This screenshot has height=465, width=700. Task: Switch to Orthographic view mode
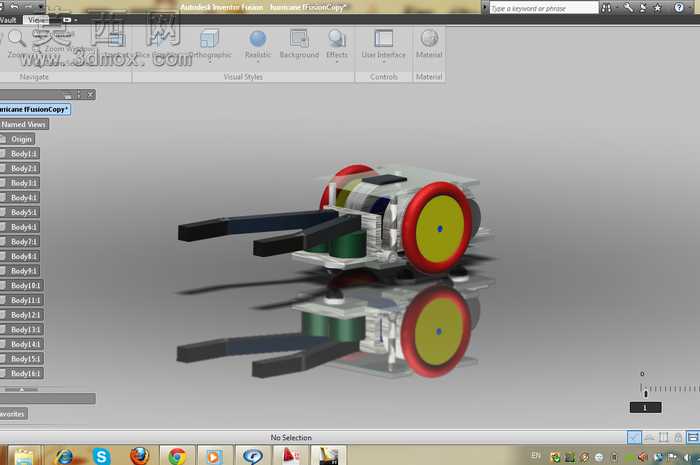[209, 44]
